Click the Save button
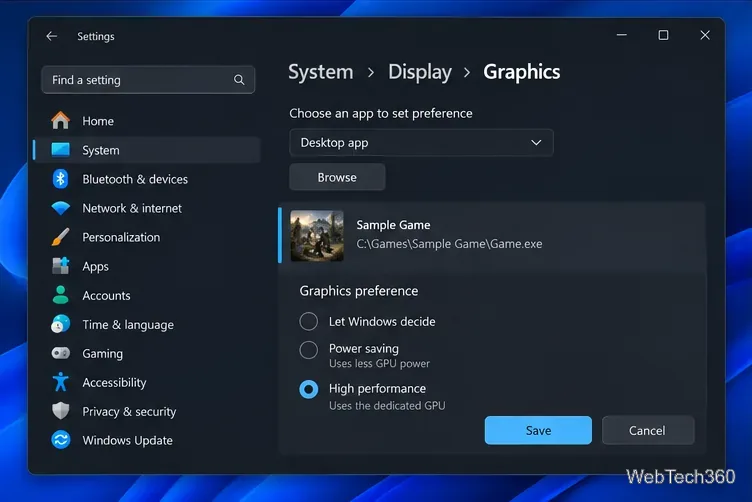 coord(538,430)
